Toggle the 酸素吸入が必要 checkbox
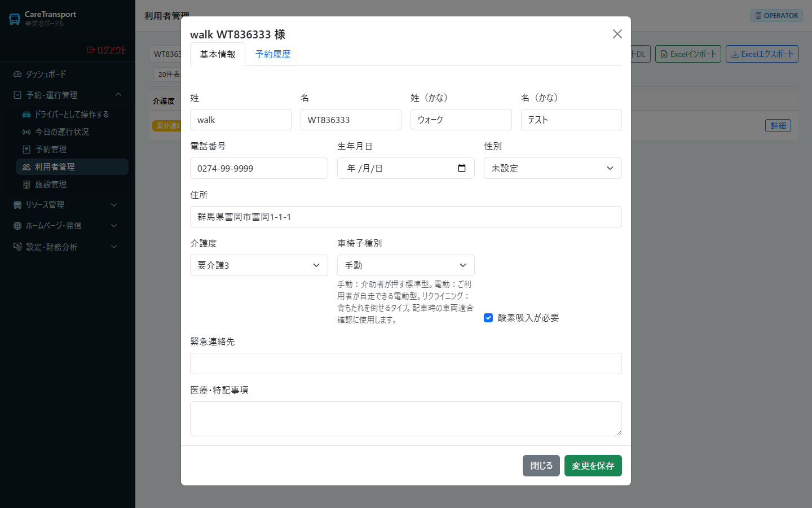The width and height of the screenshot is (812, 508). [x=488, y=318]
